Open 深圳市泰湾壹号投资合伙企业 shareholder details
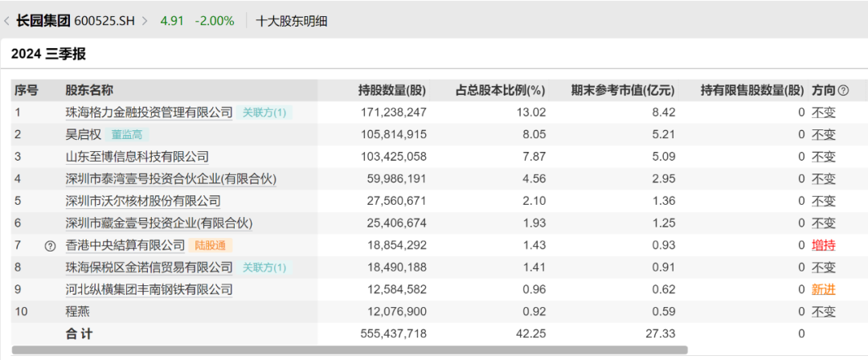 click(170, 178)
